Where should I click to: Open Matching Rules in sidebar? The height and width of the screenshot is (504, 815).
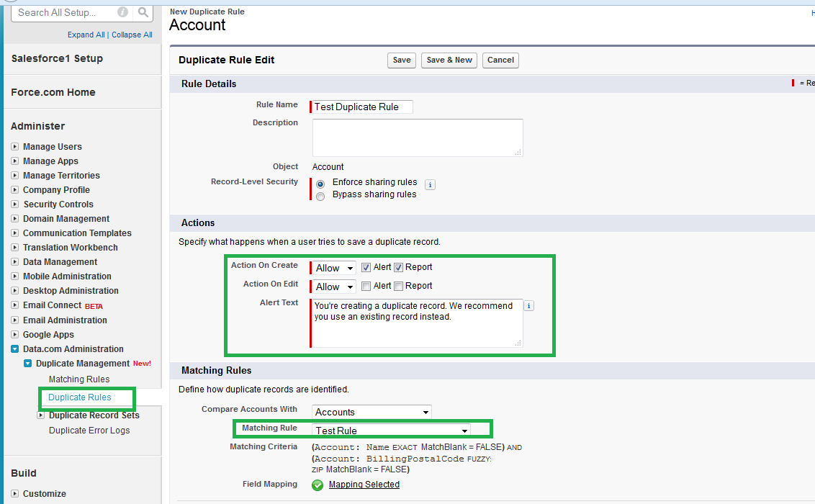(79, 379)
